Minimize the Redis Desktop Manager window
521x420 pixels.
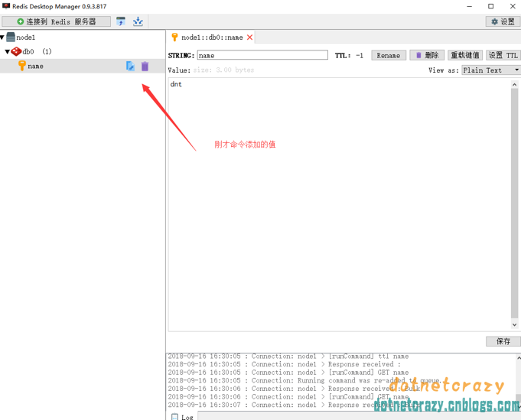point(469,6)
